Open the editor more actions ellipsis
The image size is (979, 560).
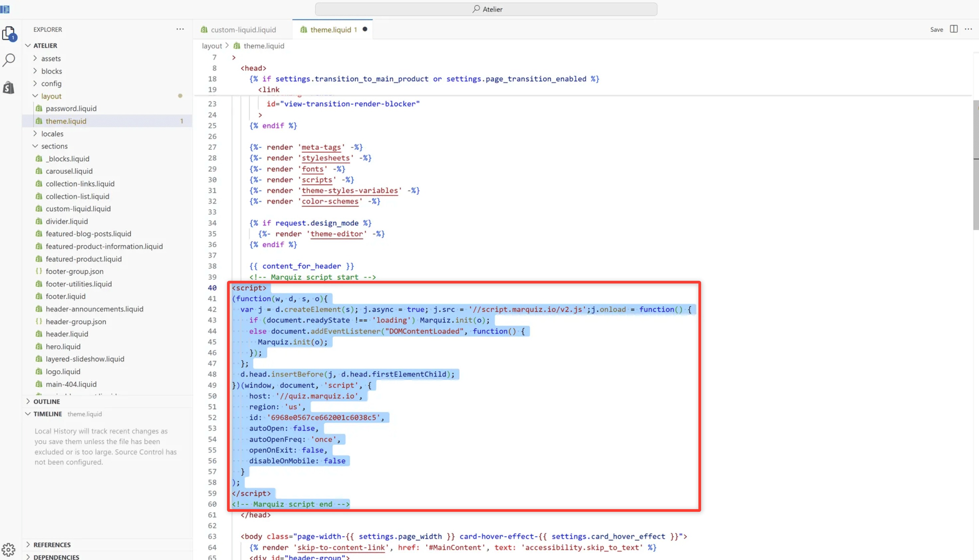(x=969, y=29)
